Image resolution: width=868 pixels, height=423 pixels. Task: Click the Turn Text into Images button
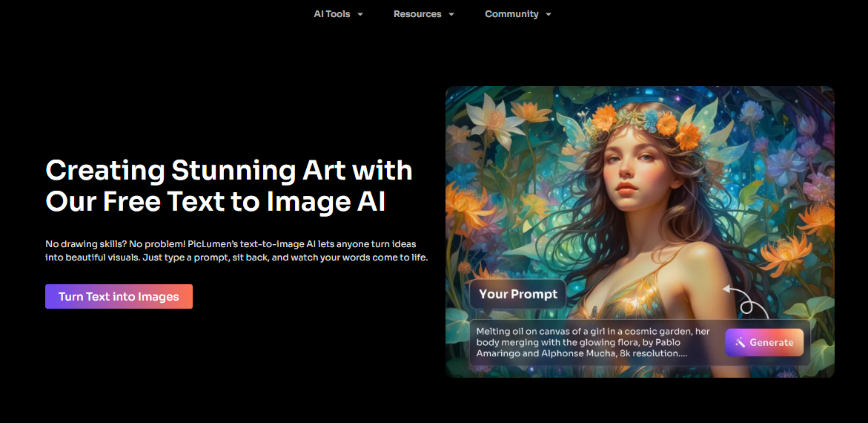119,297
